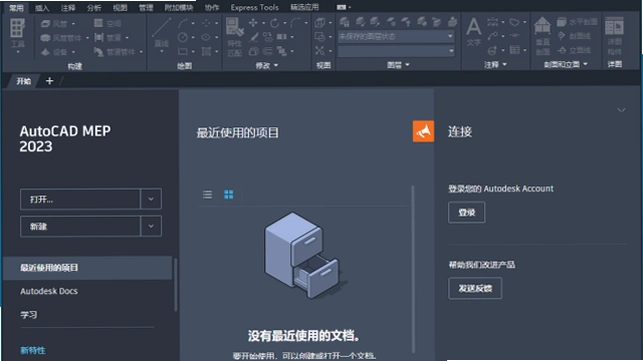
Task: Click the 登录 sign-in button
Action: 467,212
